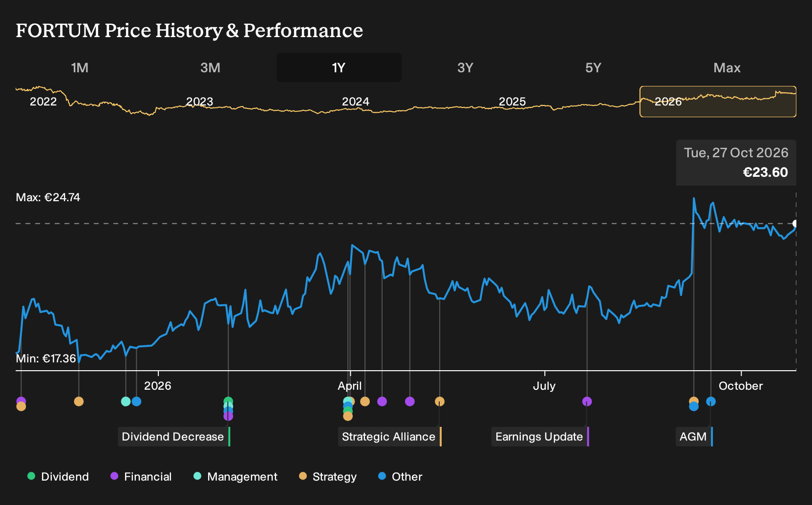The width and height of the screenshot is (812, 505).
Task: Click the October axis label
Action: pos(741,386)
